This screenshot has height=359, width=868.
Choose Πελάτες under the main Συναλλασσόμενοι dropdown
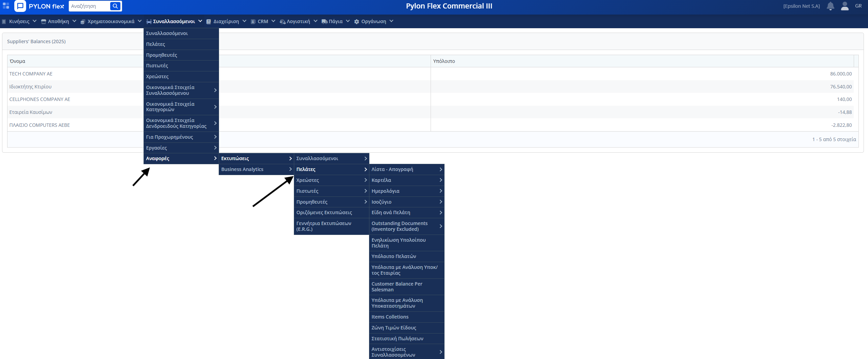point(181,44)
